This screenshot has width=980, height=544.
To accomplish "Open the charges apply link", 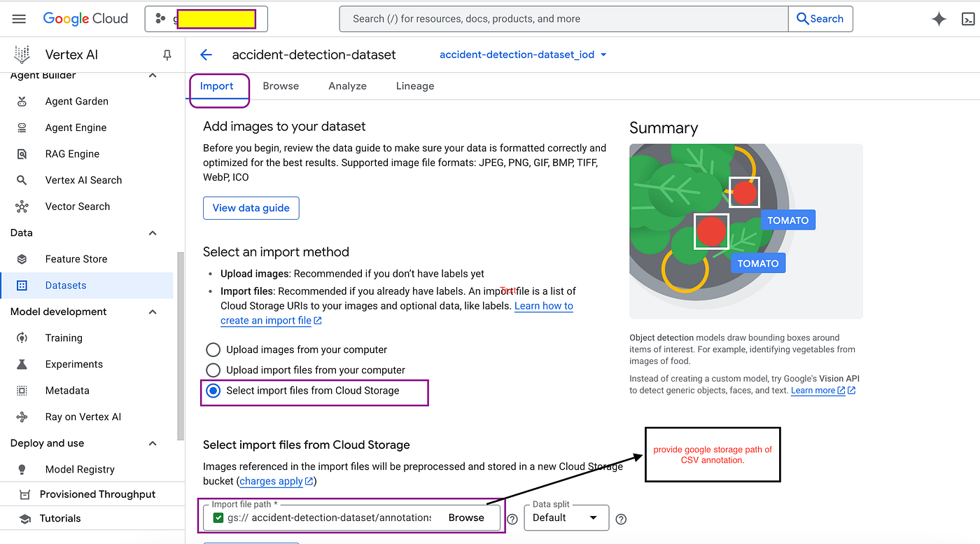I will 277,482.
